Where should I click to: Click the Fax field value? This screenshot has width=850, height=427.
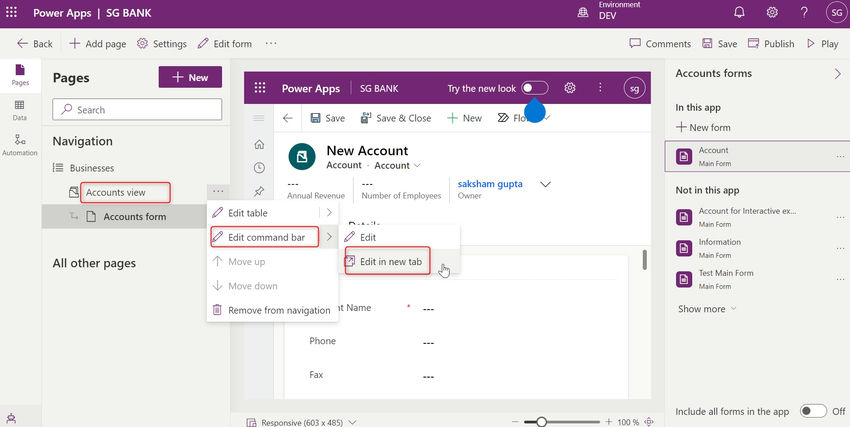428,377
